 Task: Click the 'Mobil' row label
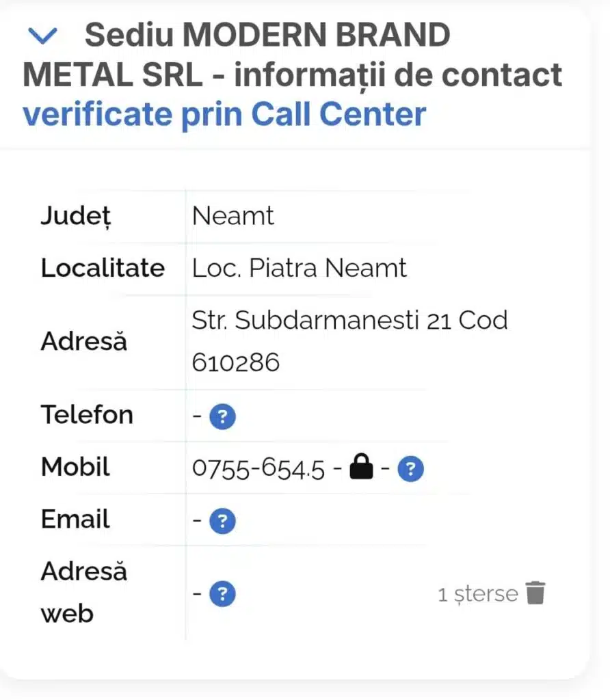pos(75,468)
